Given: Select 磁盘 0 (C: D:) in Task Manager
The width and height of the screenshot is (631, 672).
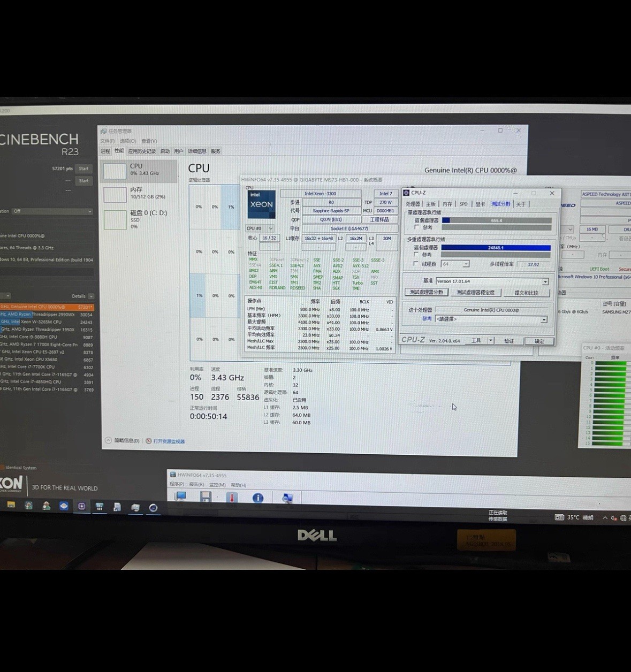Looking at the screenshot, I should pos(139,219).
